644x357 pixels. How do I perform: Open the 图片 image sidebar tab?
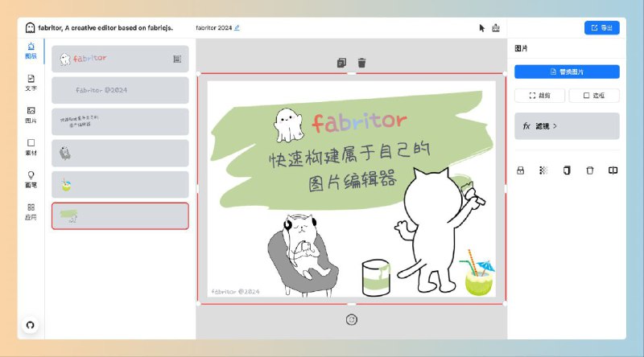[x=31, y=115]
